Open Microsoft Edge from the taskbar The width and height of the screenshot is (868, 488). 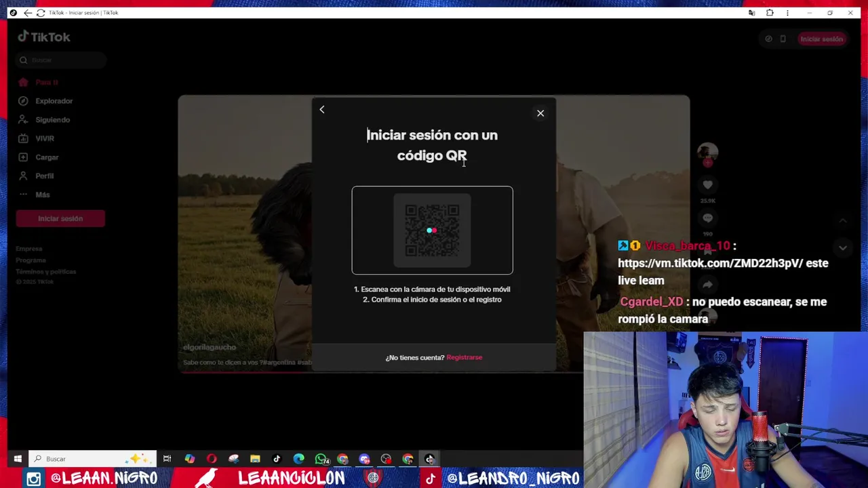[299, 459]
